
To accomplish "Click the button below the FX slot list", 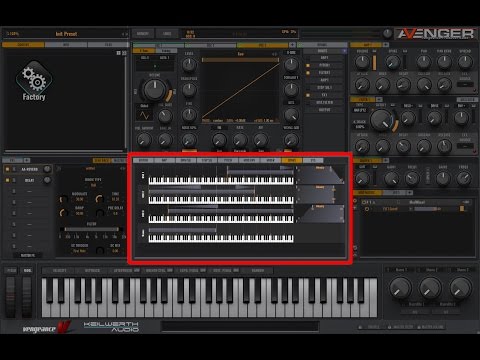I will [x=28, y=255].
